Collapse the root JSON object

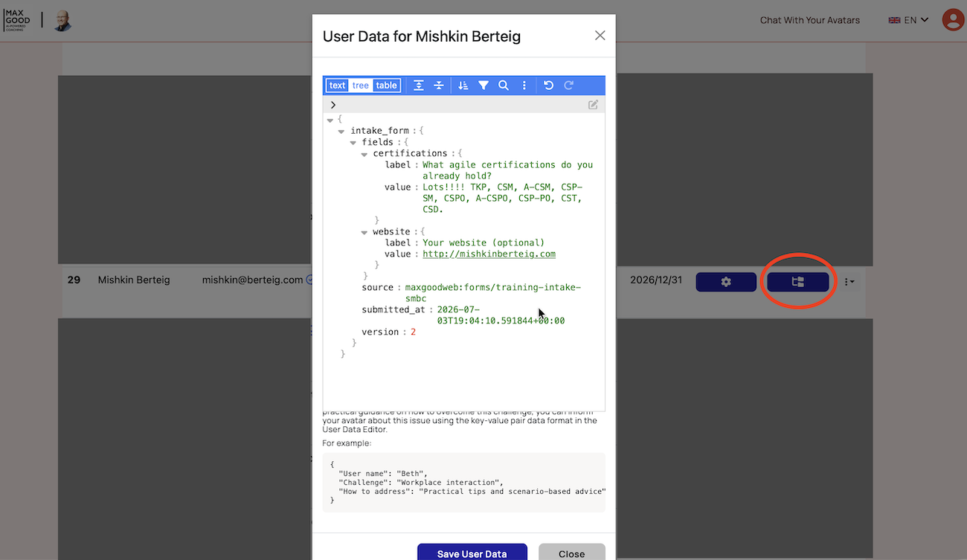(x=330, y=120)
